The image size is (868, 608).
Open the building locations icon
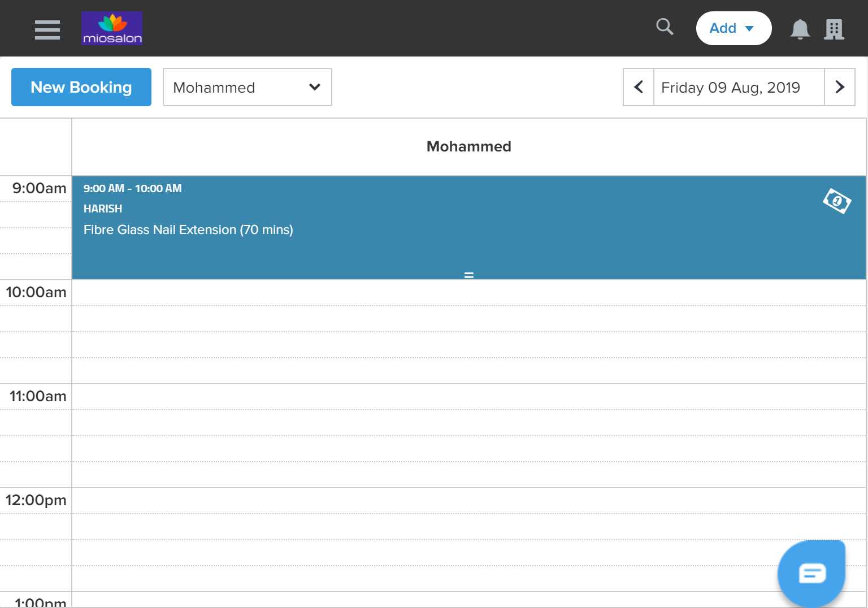pos(834,29)
